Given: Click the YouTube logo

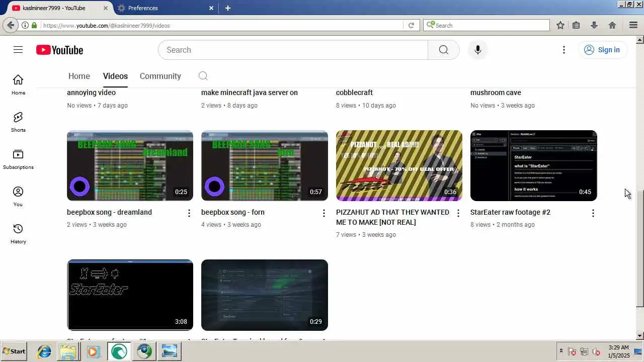Looking at the screenshot, I should (59, 50).
